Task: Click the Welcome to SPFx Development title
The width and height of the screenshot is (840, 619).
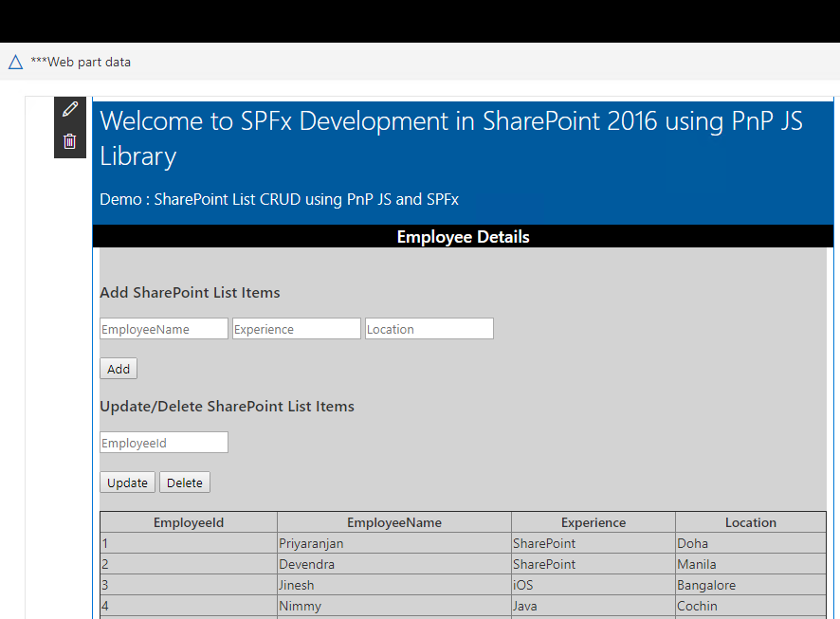Action: pyautogui.click(x=451, y=138)
